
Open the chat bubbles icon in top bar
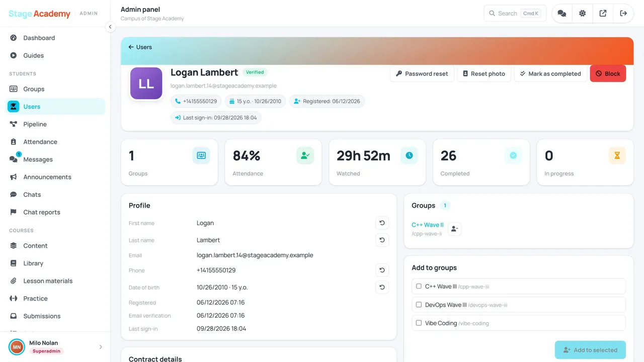click(562, 14)
